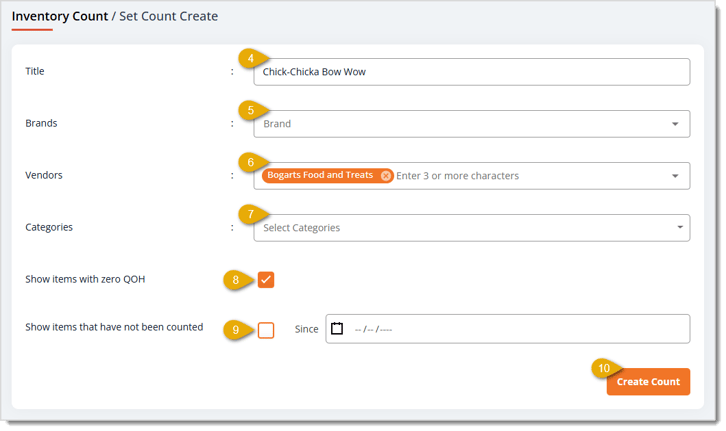The height and width of the screenshot is (431, 726).
Task: Click the Since date field
Action: 507,329
